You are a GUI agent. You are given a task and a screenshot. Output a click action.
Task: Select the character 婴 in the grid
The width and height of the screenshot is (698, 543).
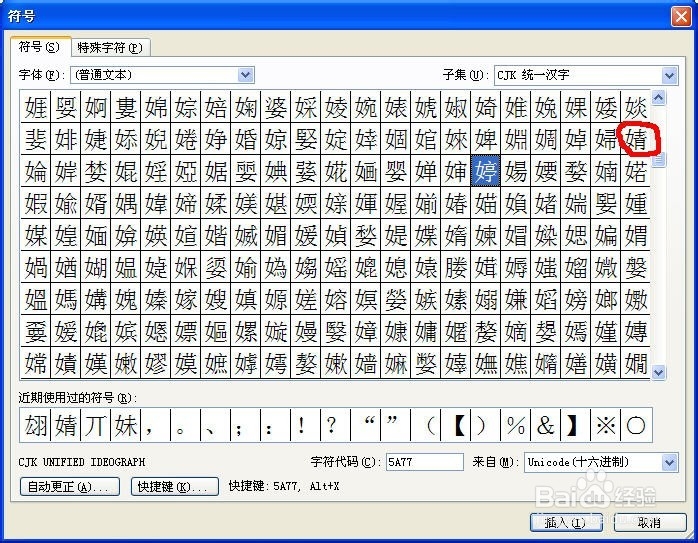(x=396, y=171)
